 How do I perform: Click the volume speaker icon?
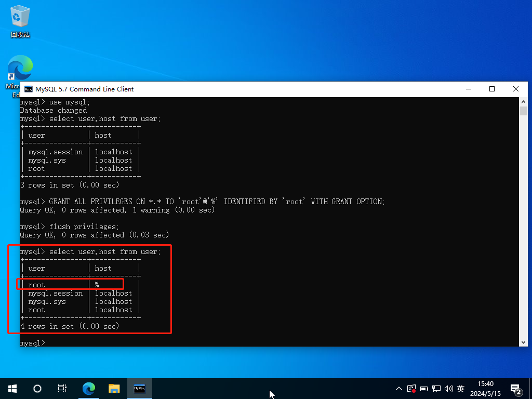(x=448, y=389)
